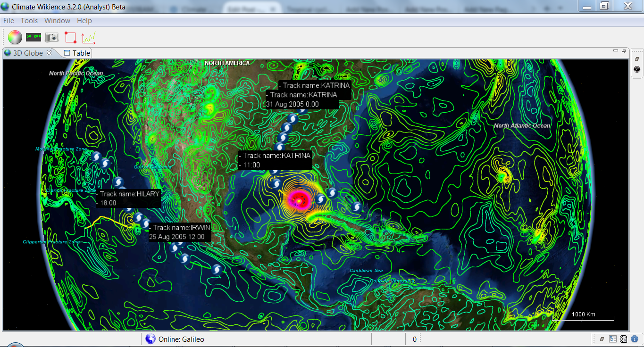644x347 pixels.
Task: Click the status bar field showing 0
Action: (415, 339)
